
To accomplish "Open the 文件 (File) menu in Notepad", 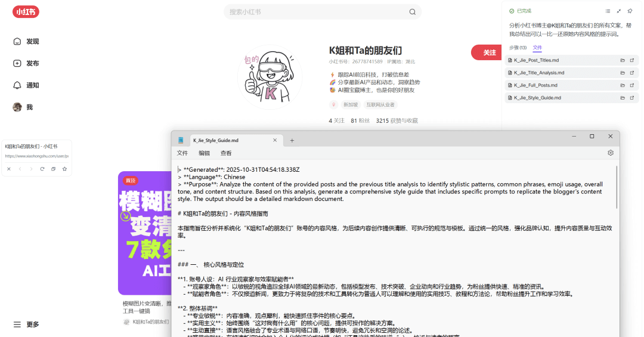I will click(x=182, y=153).
